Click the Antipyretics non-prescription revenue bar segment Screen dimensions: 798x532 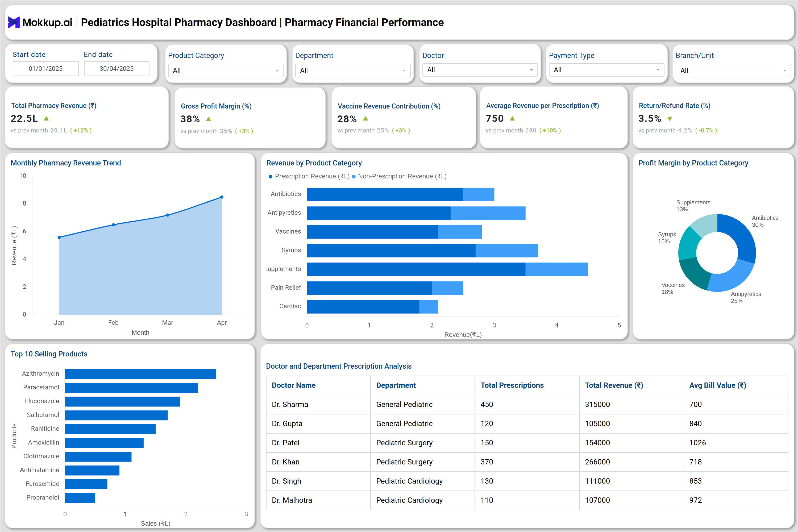[x=488, y=213]
